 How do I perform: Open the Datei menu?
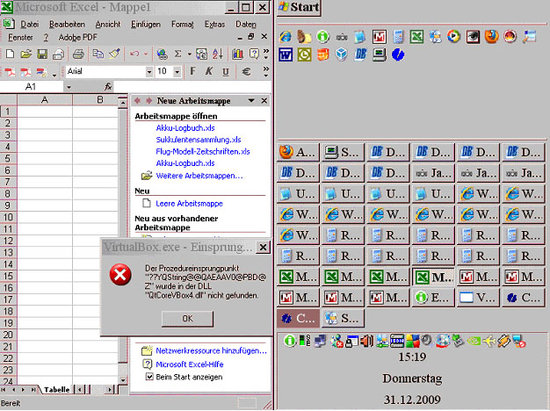[29, 24]
